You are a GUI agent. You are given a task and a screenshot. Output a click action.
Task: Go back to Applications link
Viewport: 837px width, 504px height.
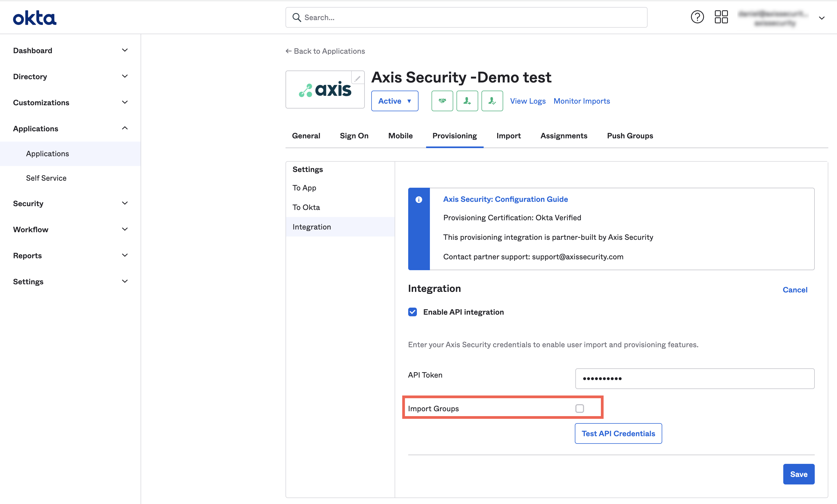coord(325,51)
